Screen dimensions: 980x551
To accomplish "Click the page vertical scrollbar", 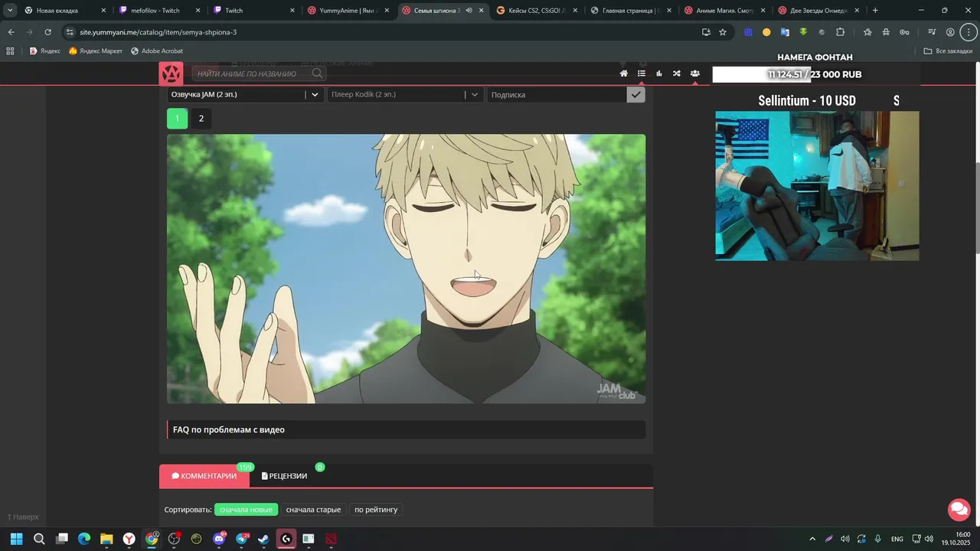I will click(976, 207).
